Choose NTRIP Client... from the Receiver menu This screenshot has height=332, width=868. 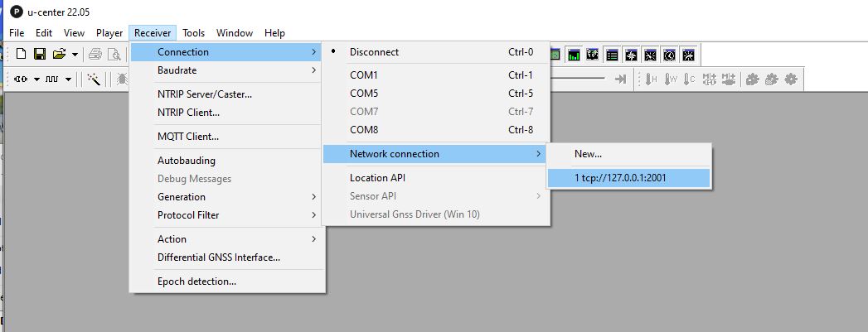(189, 113)
